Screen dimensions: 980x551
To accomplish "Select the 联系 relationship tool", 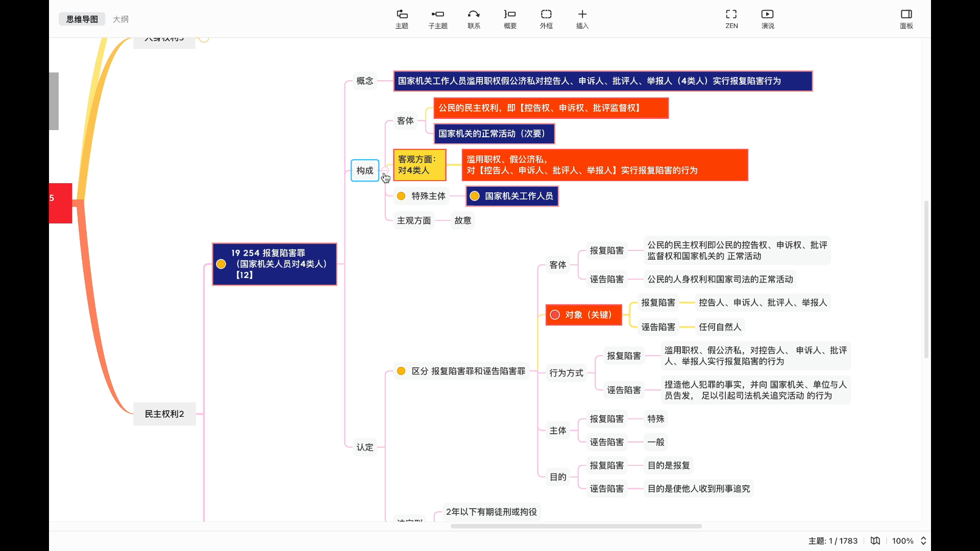I will point(474,19).
